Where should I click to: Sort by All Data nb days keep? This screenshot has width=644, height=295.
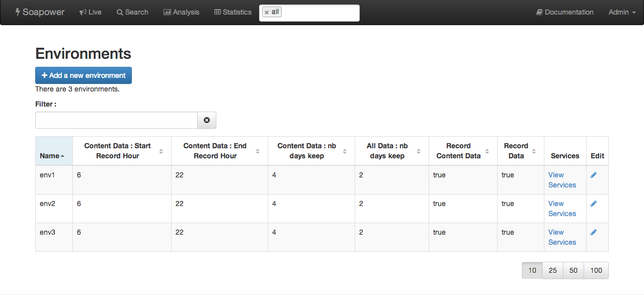(392, 151)
